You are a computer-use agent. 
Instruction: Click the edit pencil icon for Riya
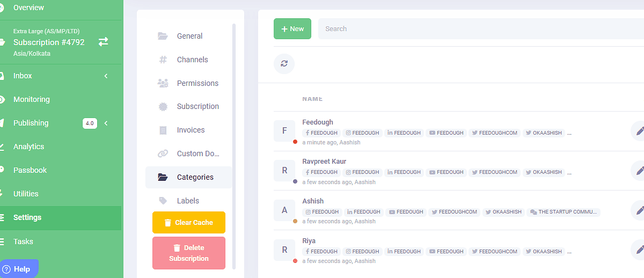pos(639,250)
